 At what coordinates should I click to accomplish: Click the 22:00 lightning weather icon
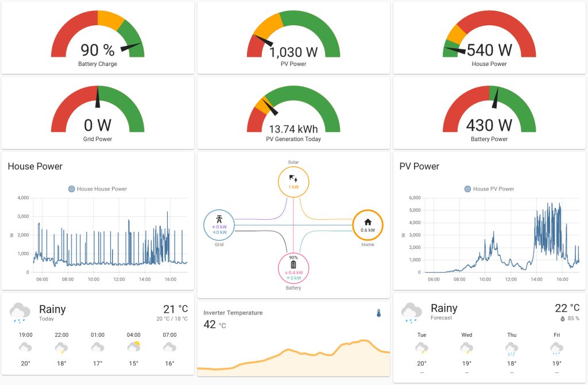pos(61,348)
